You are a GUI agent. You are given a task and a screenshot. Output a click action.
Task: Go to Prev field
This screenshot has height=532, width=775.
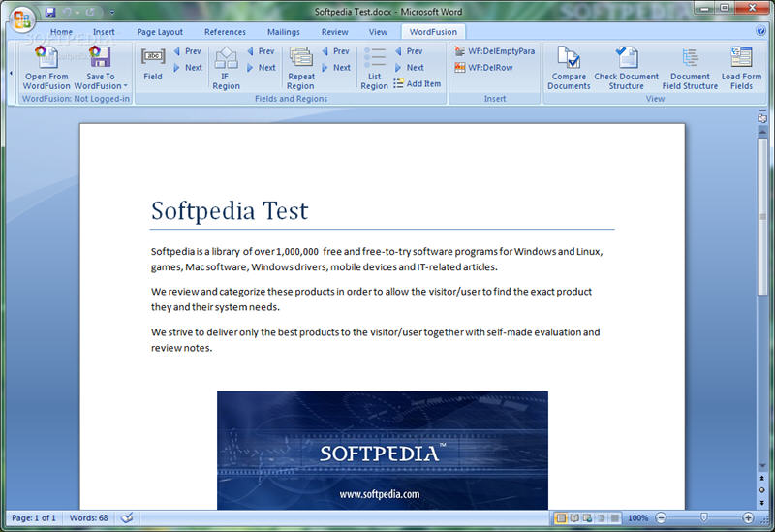pos(187,51)
